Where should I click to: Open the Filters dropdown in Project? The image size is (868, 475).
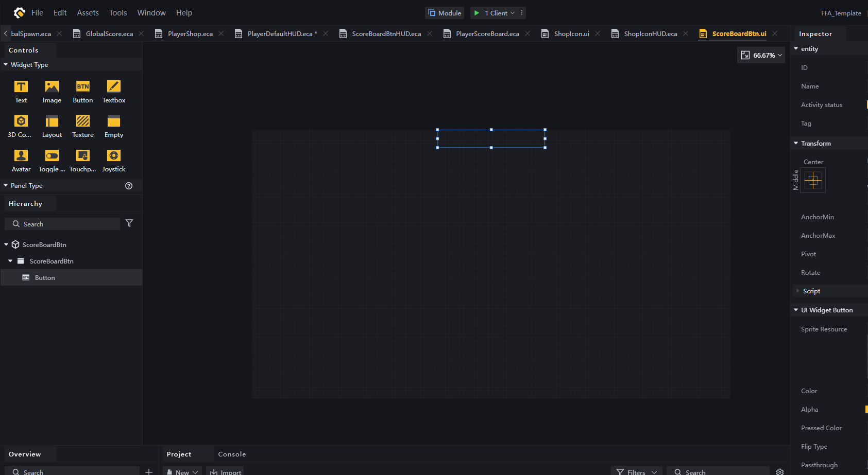637,471
